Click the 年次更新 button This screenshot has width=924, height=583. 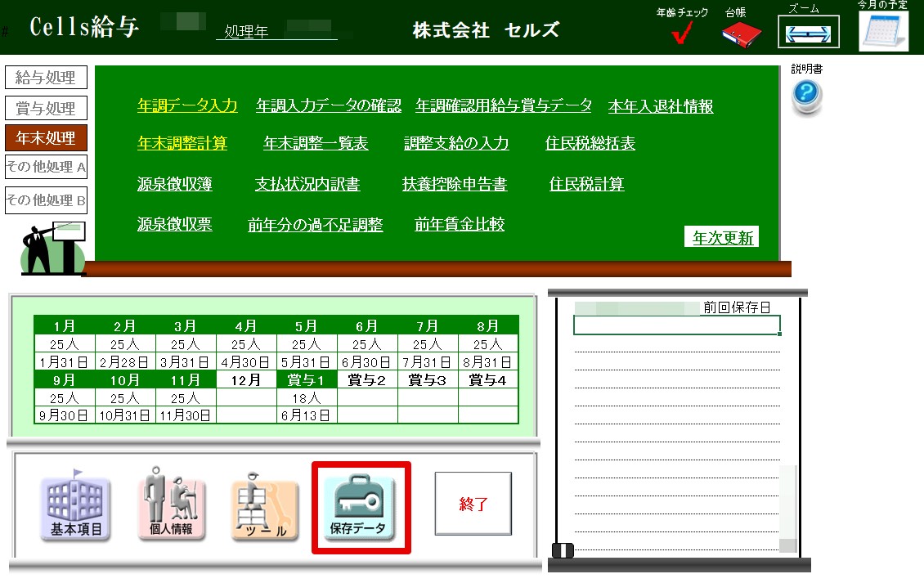pyautogui.click(x=721, y=238)
